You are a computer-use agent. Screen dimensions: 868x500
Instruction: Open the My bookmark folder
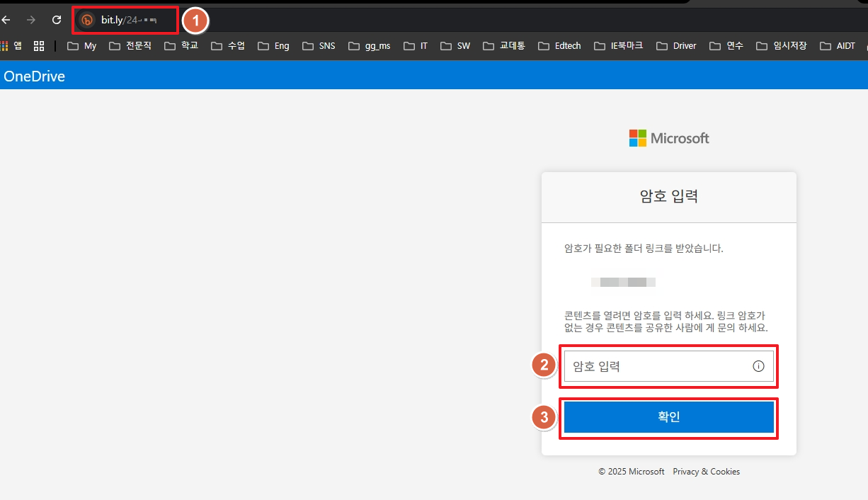(x=81, y=45)
